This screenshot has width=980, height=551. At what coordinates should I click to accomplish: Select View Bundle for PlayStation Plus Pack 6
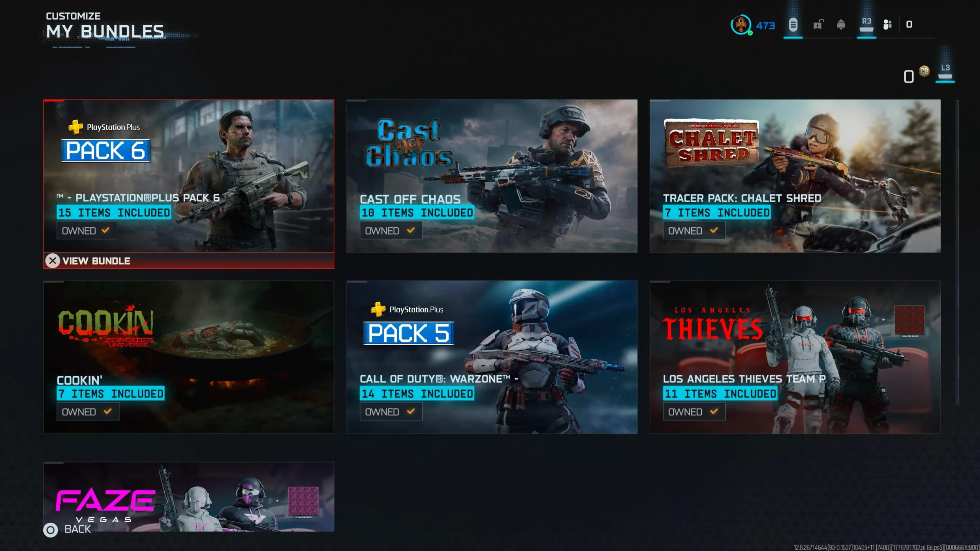pyautogui.click(x=189, y=261)
